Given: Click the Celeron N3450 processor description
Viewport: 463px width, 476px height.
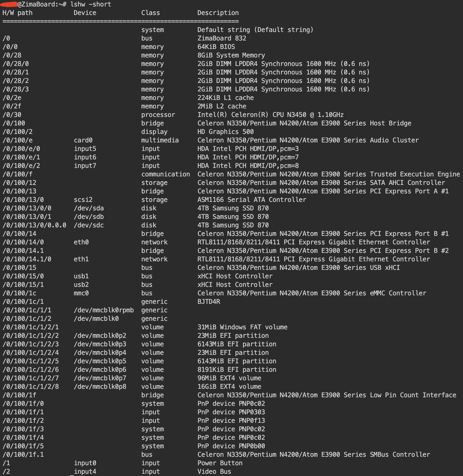Looking at the screenshot, I should coord(270,115).
